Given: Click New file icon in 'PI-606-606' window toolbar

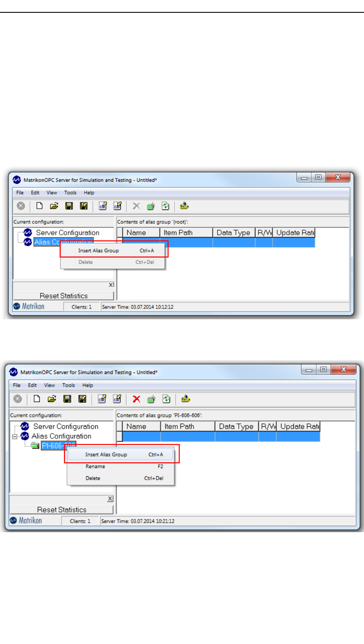Looking at the screenshot, I should click(x=37, y=399).
